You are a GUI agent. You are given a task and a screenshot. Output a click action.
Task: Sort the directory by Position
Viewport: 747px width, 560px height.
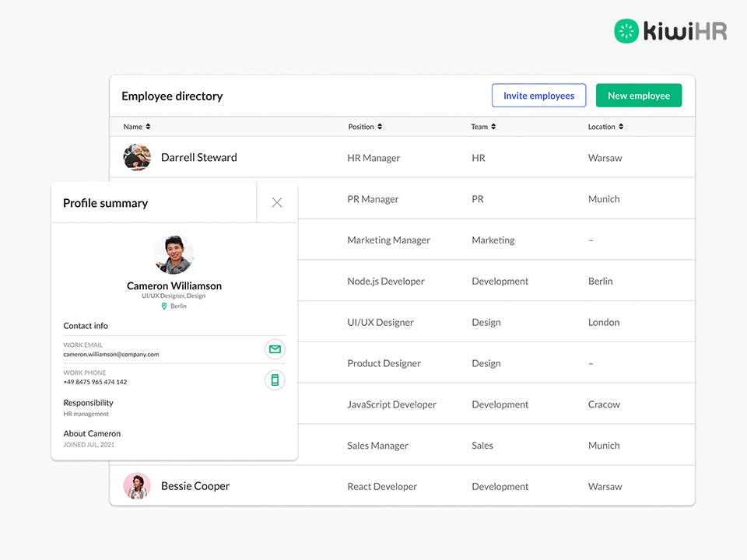coord(365,127)
